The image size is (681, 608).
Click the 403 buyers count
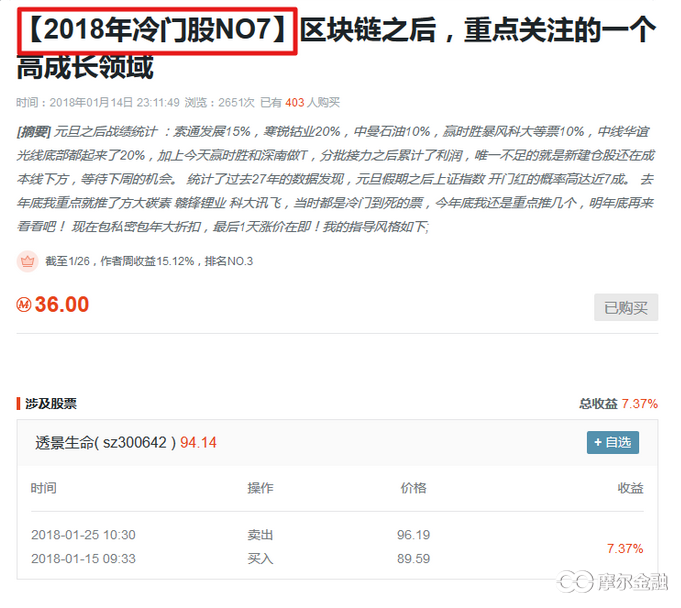click(294, 102)
